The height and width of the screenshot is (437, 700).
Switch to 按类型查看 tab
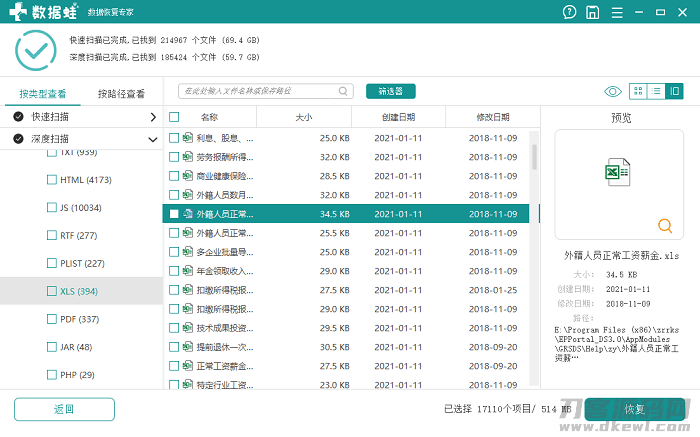(x=43, y=94)
